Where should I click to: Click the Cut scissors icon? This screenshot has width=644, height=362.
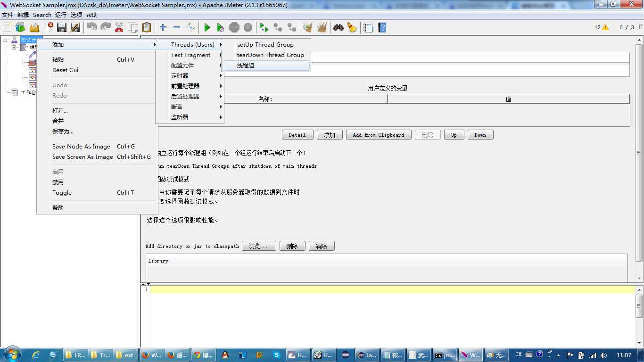(x=119, y=27)
